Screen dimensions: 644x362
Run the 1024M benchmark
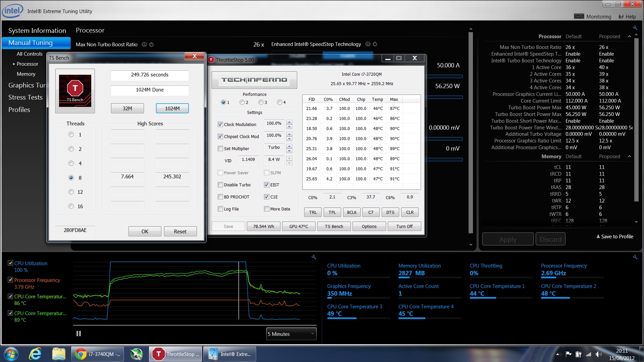(x=172, y=108)
